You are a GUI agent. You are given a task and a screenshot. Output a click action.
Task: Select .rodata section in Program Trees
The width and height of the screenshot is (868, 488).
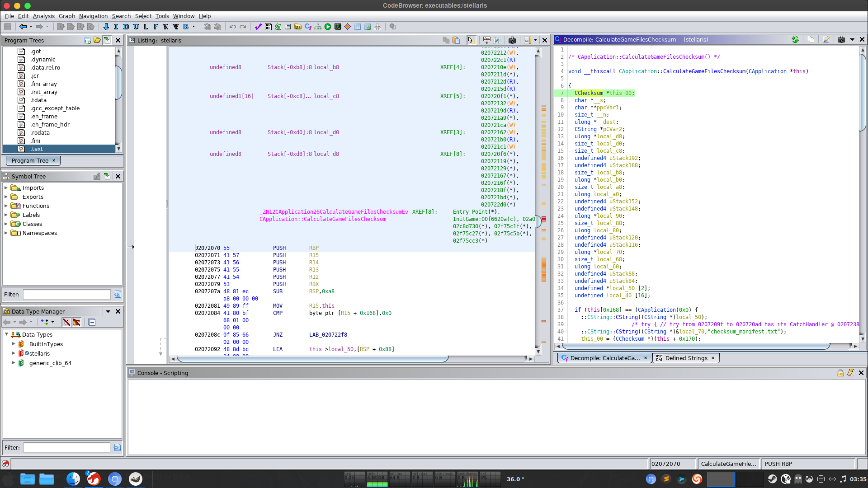click(x=40, y=132)
